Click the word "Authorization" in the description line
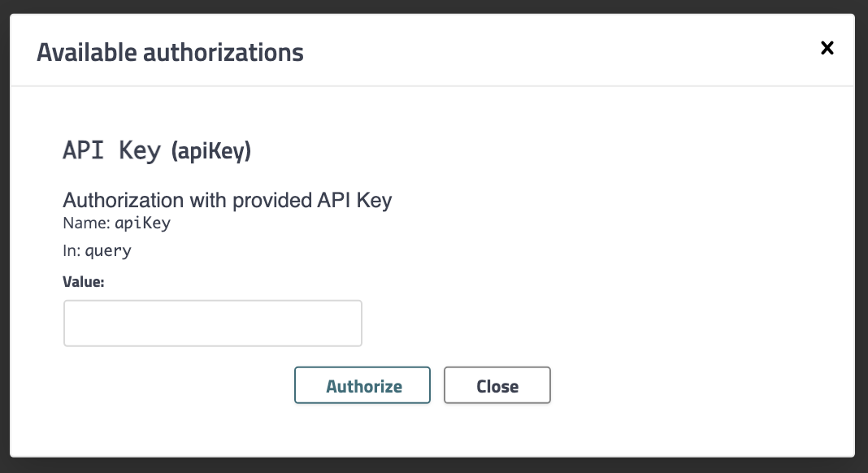 point(123,200)
